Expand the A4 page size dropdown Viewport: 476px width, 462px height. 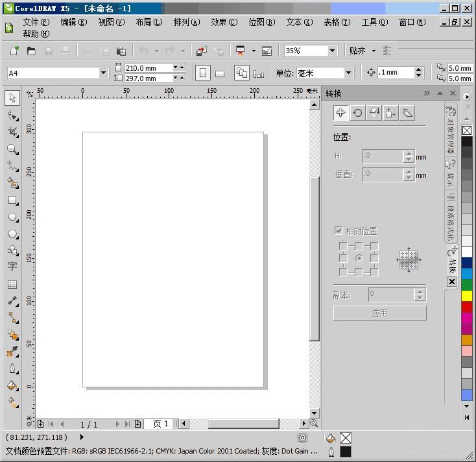click(103, 73)
